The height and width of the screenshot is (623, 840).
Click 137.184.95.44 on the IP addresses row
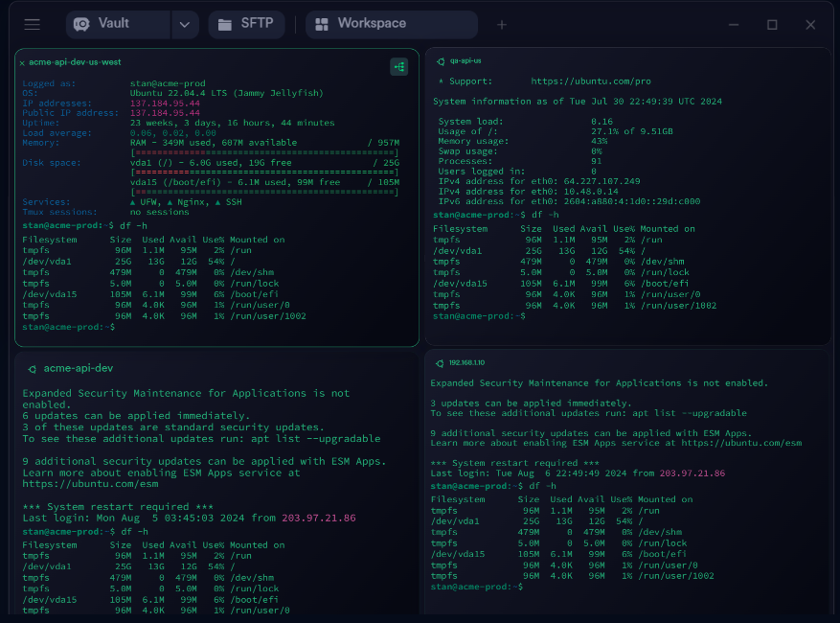pyautogui.click(x=165, y=104)
